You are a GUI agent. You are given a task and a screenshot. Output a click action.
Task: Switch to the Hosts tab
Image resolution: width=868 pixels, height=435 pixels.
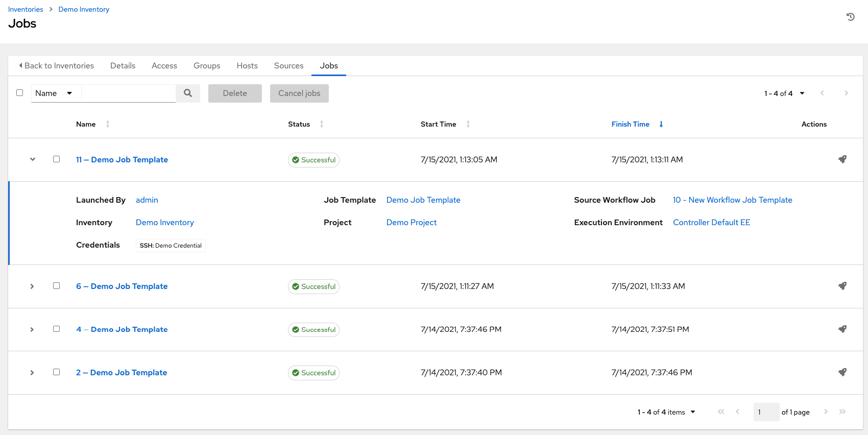[247, 66]
